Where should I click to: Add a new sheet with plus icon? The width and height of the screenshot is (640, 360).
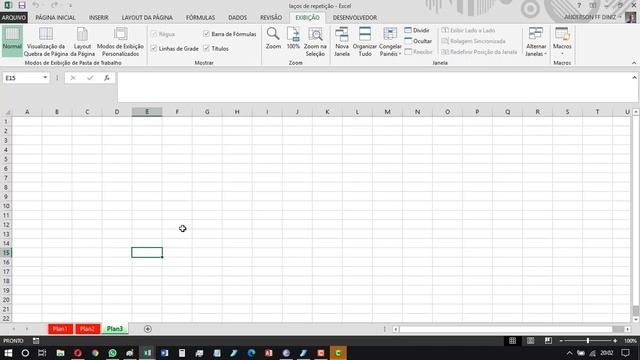[148, 329]
